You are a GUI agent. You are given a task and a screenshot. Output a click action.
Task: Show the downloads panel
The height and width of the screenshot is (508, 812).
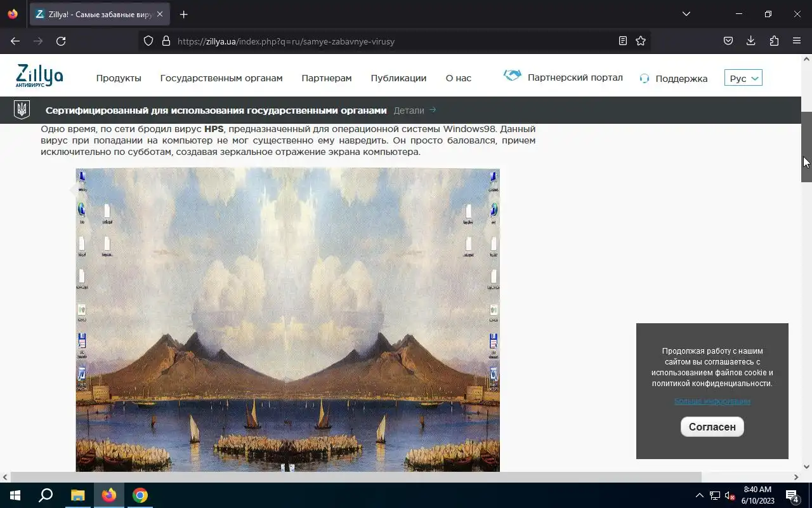(x=751, y=41)
